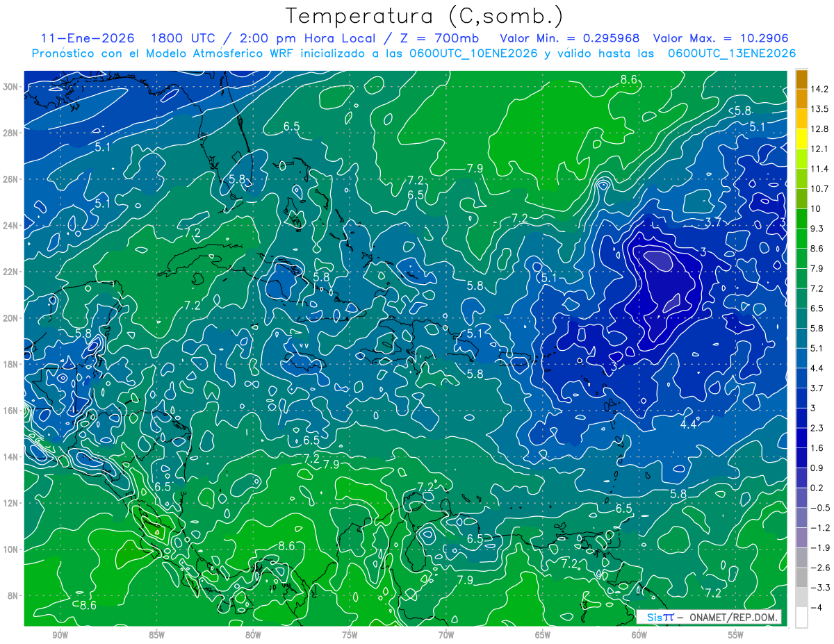Click the colorbar label "10.7"
The width and height of the screenshot is (834, 644).
[x=819, y=188]
